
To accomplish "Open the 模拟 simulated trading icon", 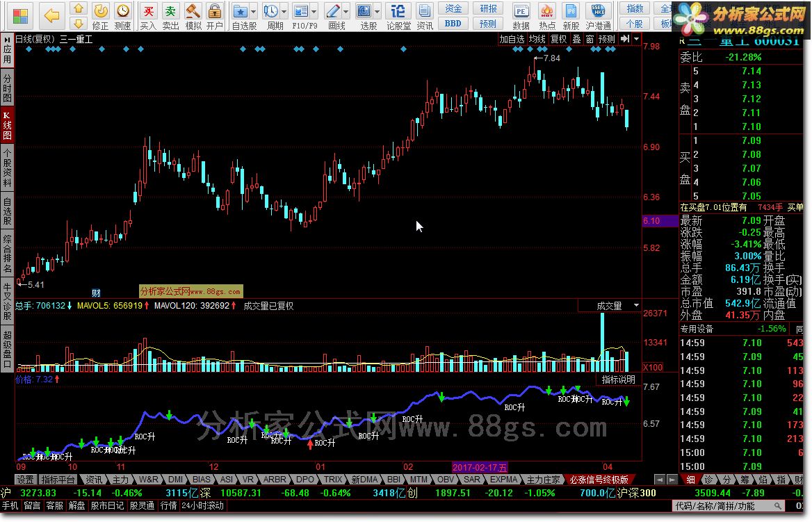I will (193, 16).
